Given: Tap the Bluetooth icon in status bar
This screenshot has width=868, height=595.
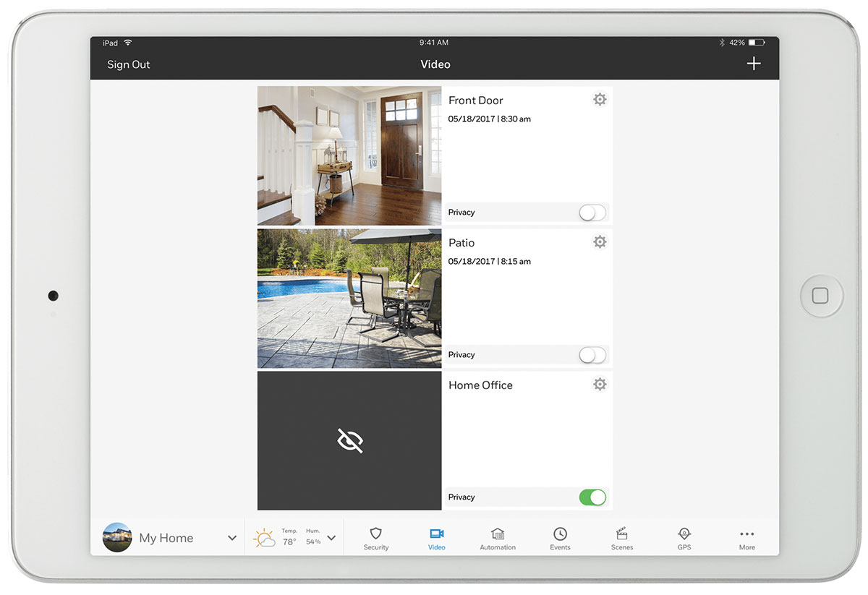Looking at the screenshot, I should [x=722, y=43].
